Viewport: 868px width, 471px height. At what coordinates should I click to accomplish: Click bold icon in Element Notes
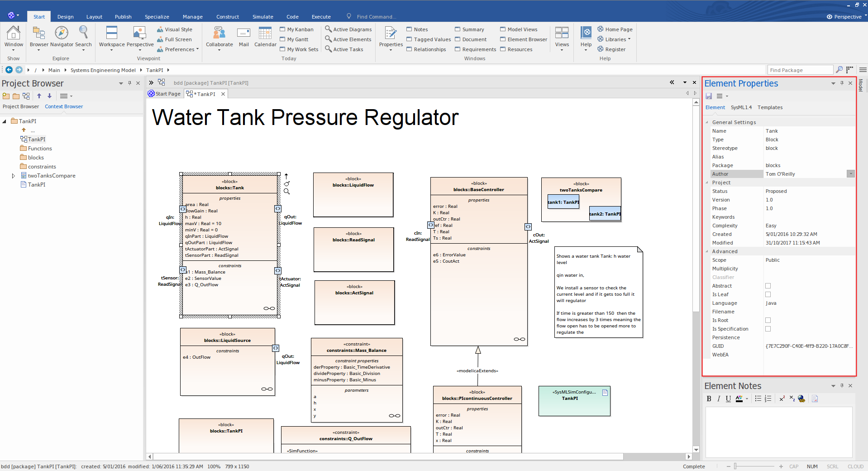(x=709, y=399)
